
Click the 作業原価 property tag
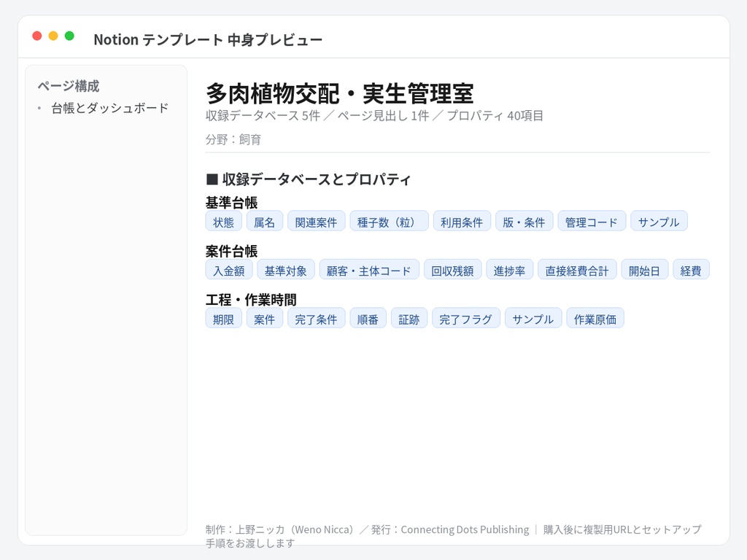[595, 318]
